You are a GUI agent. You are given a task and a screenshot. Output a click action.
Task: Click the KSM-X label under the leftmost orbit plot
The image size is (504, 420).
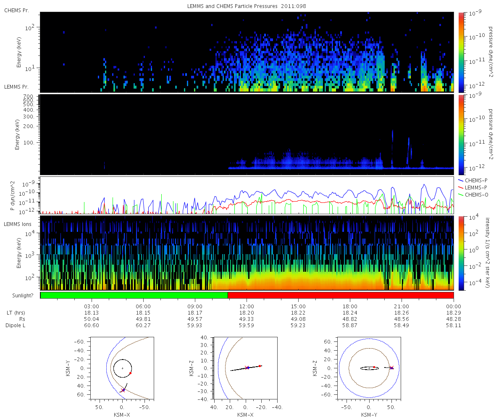122,415
